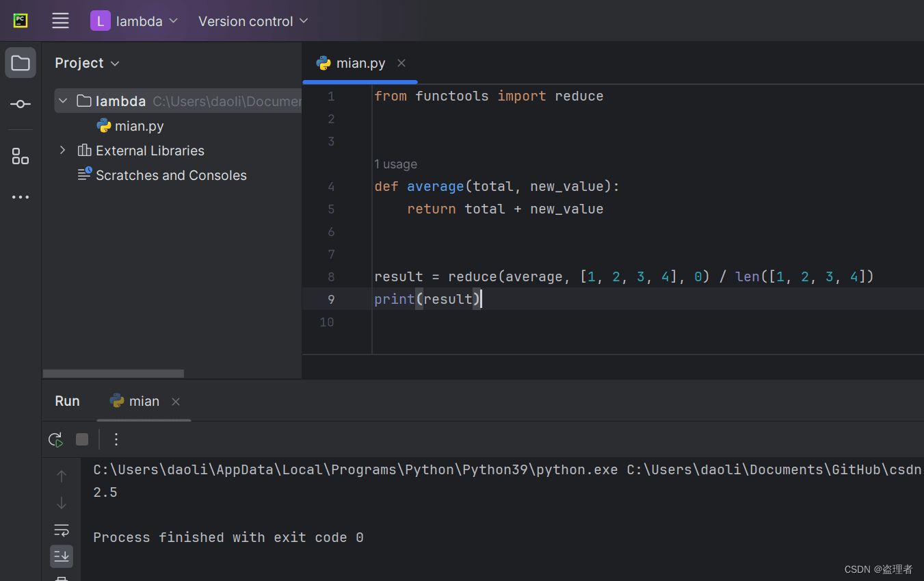924x581 pixels.
Task: Click the 1 usage hint
Action: (395, 164)
